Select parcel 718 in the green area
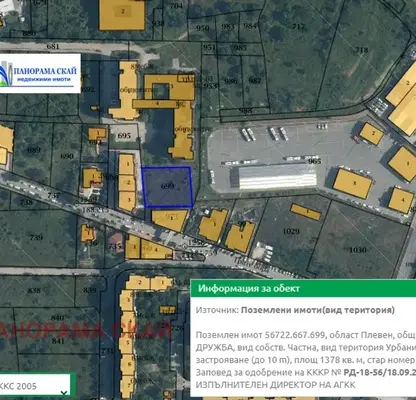 361,50
